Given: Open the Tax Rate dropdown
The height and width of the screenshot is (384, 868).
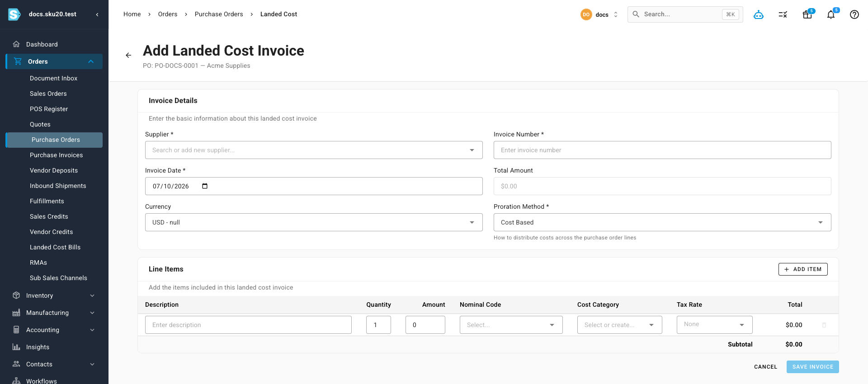Looking at the screenshot, I should click(715, 325).
